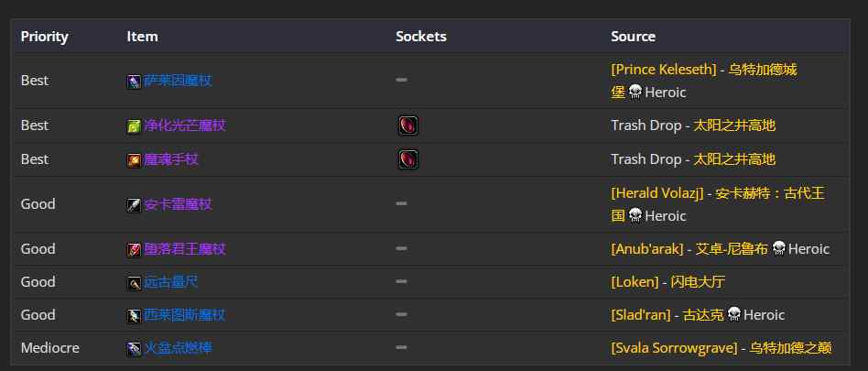Click the Source column header

[x=634, y=37]
